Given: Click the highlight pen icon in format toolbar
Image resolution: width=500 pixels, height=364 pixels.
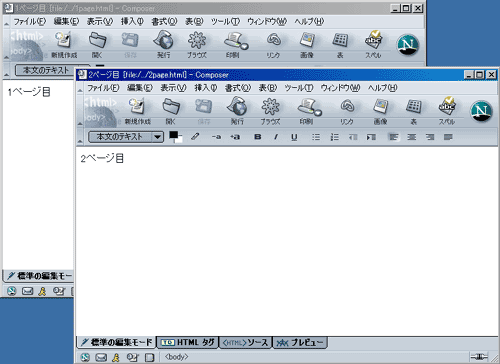Looking at the screenshot, I should [x=195, y=137].
